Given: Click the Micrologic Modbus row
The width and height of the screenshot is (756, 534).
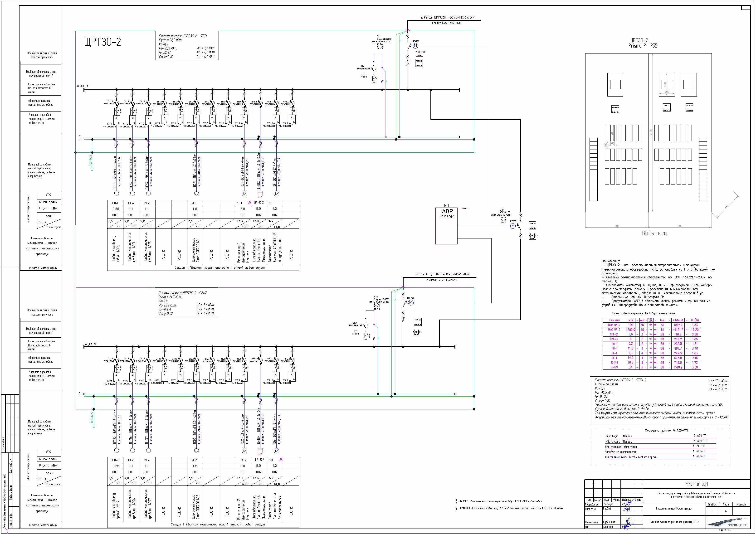Looking at the screenshot, I should point(618,442).
